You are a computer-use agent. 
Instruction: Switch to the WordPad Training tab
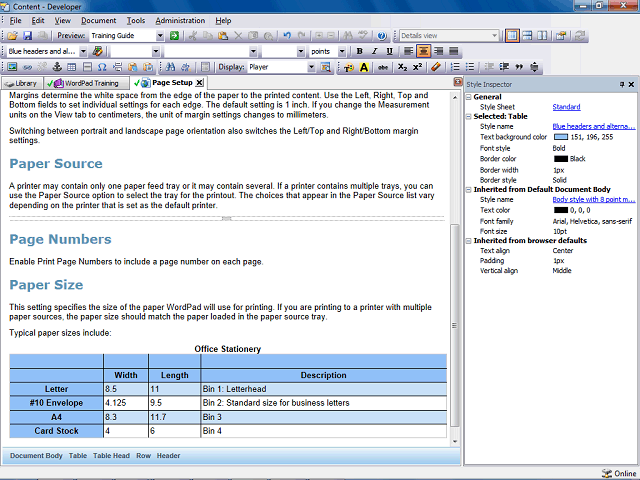(x=87, y=83)
